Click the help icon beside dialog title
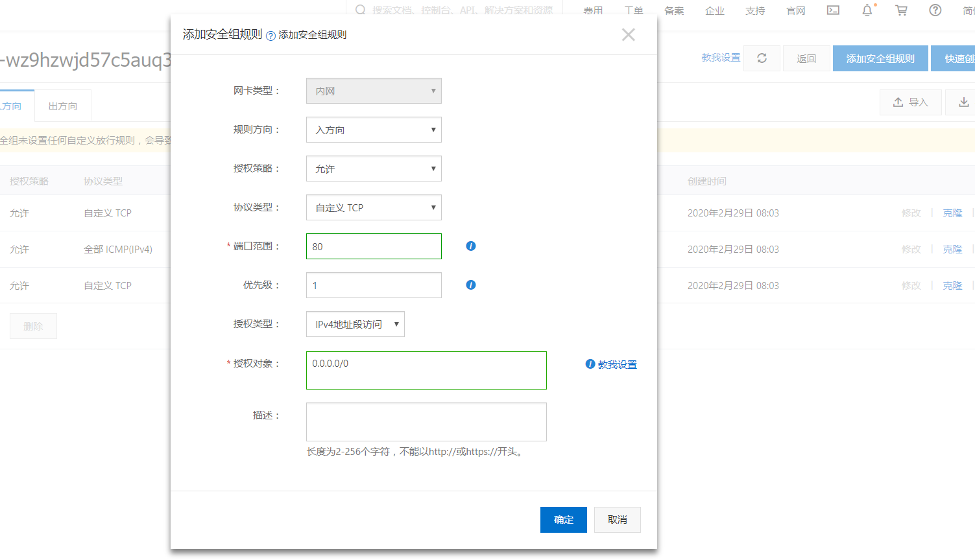 point(271,36)
